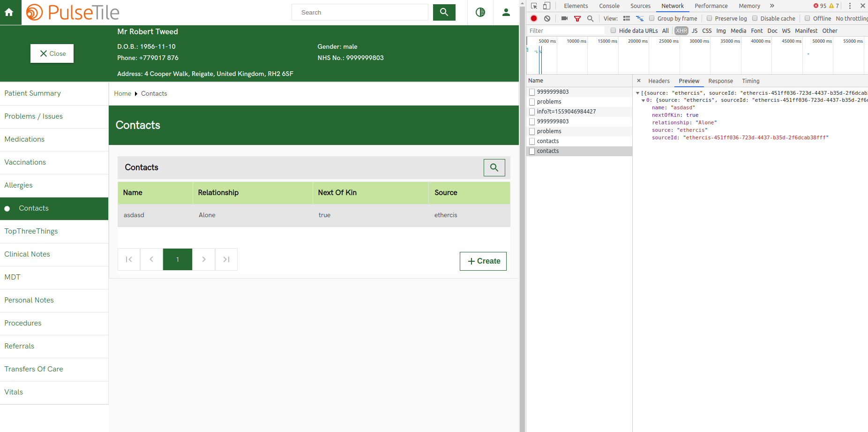Image resolution: width=868 pixels, height=432 pixels.
Task: Focus the network Filter field
Action: tap(566, 30)
